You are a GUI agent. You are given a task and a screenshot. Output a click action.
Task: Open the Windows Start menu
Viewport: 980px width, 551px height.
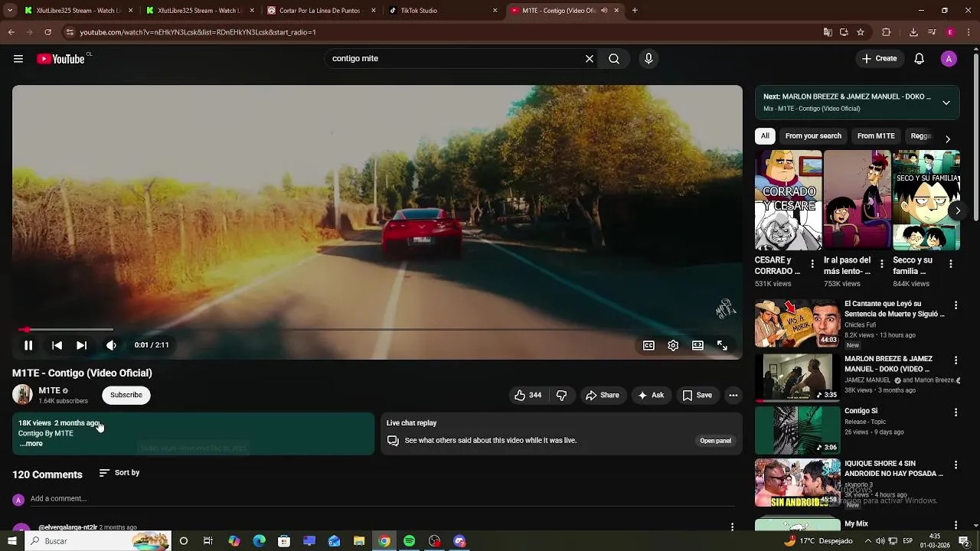pyautogui.click(x=11, y=541)
